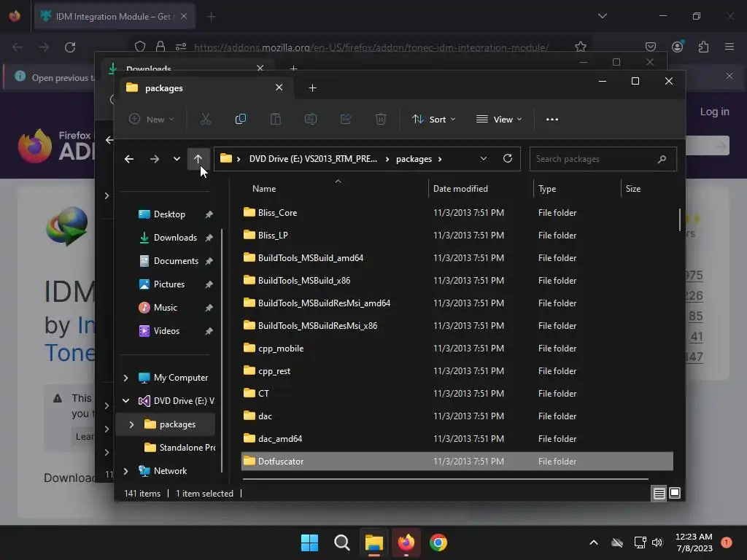Select IDM Integration Module Firefox tab
The height and width of the screenshot is (560, 747).
point(115,16)
